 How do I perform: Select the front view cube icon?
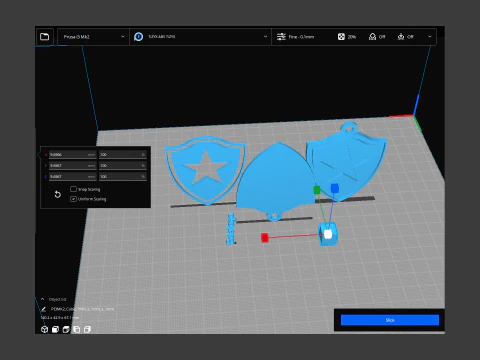(x=55, y=329)
